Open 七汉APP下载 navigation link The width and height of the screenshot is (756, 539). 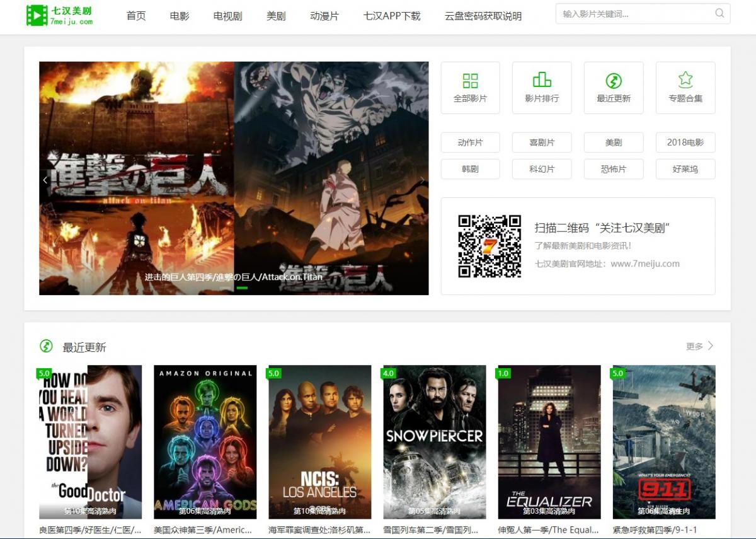tap(392, 16)
